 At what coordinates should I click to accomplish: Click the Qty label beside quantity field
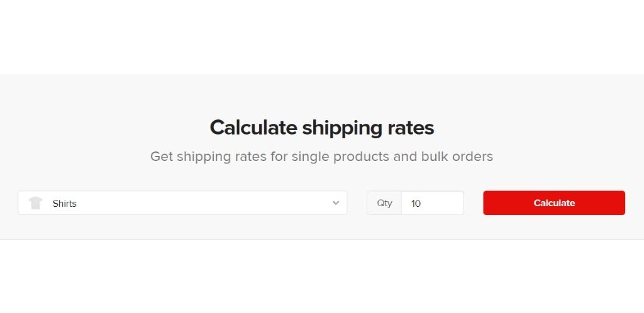tap(384, 203)
